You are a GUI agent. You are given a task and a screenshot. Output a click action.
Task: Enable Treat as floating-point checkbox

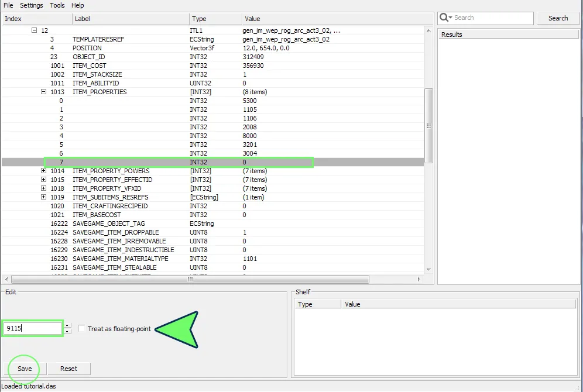coord(82,329)
